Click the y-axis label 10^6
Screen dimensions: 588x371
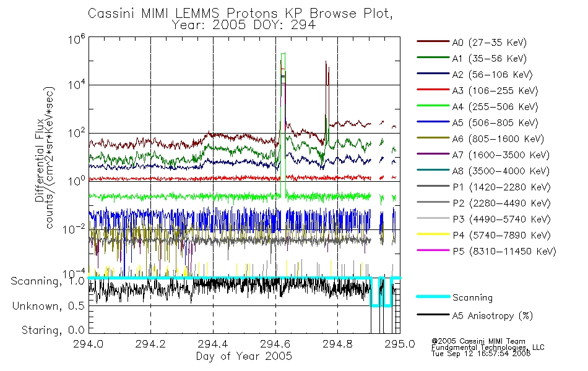pyautogui.click(x=77, y=39)
